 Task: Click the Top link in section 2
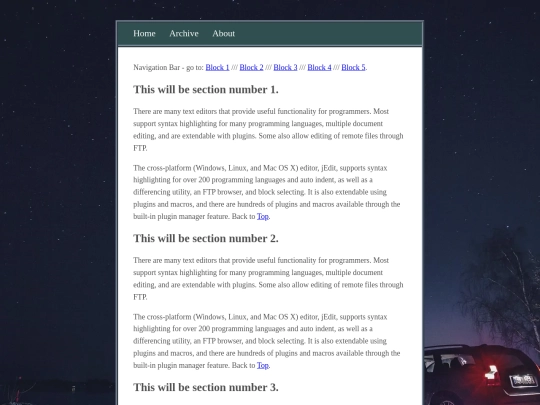[263, 365]
